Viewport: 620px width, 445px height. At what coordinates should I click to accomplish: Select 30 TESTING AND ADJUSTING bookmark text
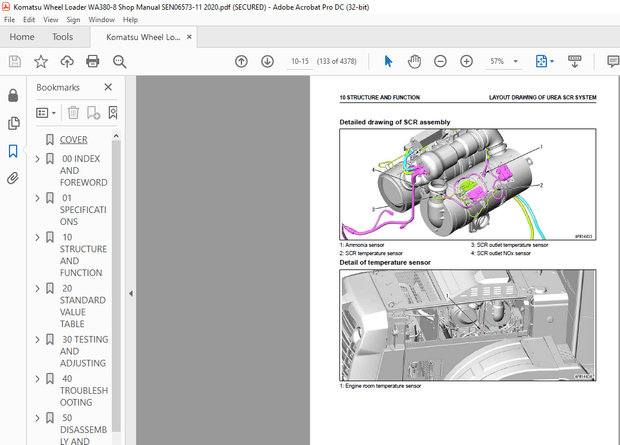click(x=84, y=351)
